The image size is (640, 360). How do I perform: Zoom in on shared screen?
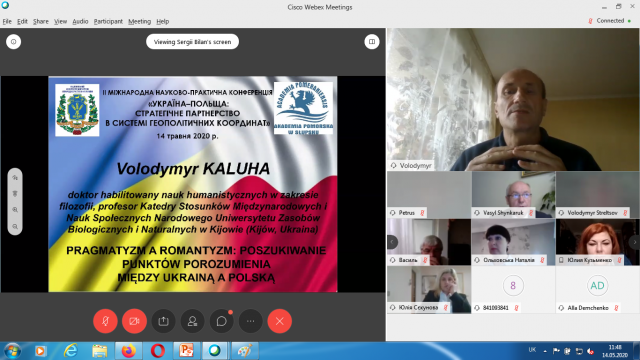click(x=15, y=210)
